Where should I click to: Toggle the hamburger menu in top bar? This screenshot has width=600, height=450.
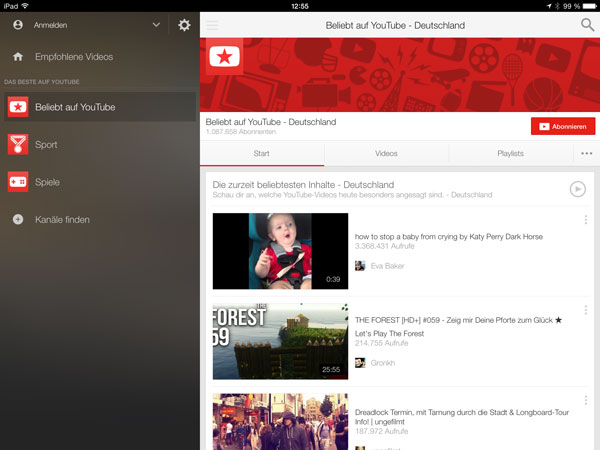coord(212,25)
